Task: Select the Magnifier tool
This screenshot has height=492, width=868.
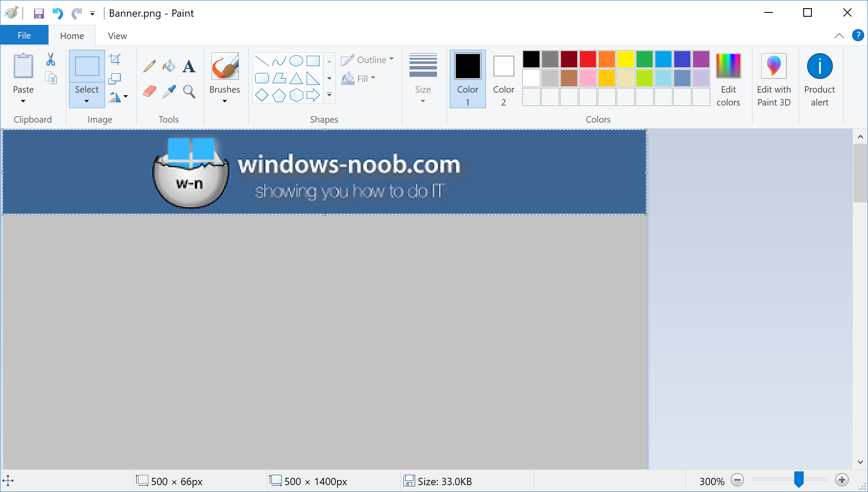Action: click(189, 91)
